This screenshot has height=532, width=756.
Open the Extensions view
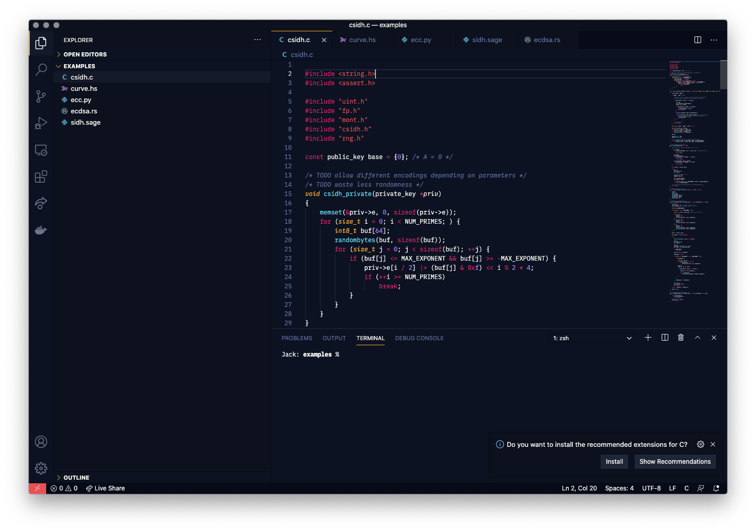(x=41, y=176)
